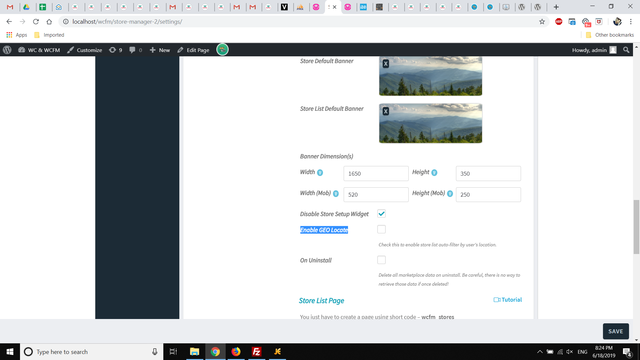Switch to the Google Drive tab
This screenshot has width=640, height=360.
tap(26, 7)
